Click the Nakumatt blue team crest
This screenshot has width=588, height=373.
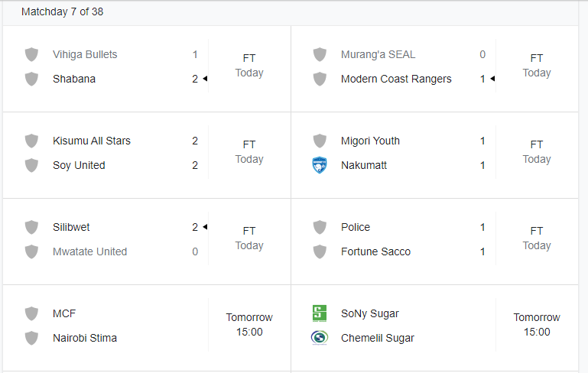tap(320, 165)
